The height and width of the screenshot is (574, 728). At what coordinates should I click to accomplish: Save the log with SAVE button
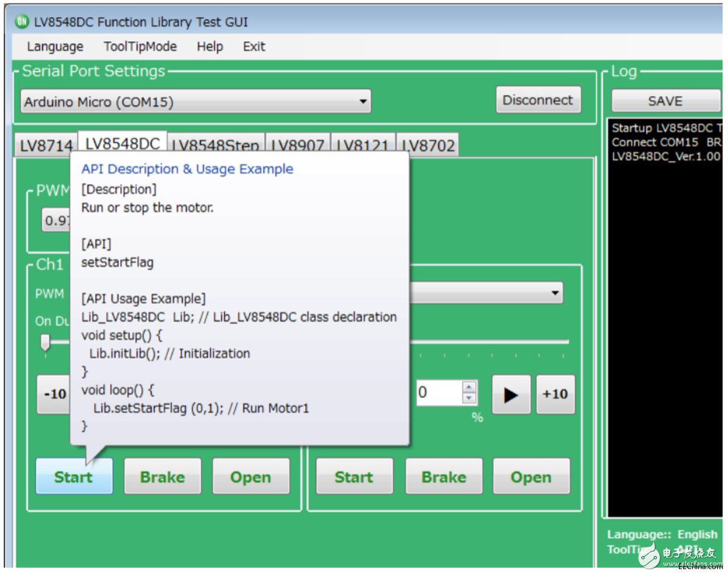[665, 101]
